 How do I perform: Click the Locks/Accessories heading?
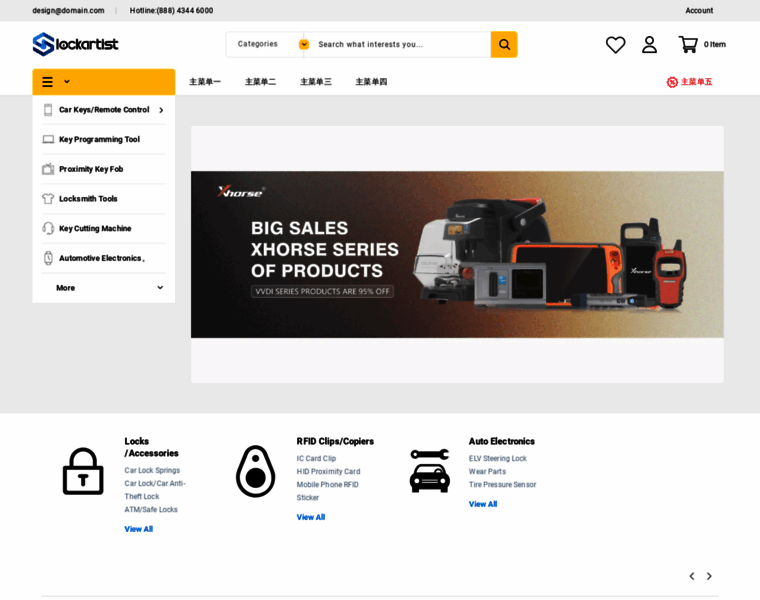(x=151, y=447)
